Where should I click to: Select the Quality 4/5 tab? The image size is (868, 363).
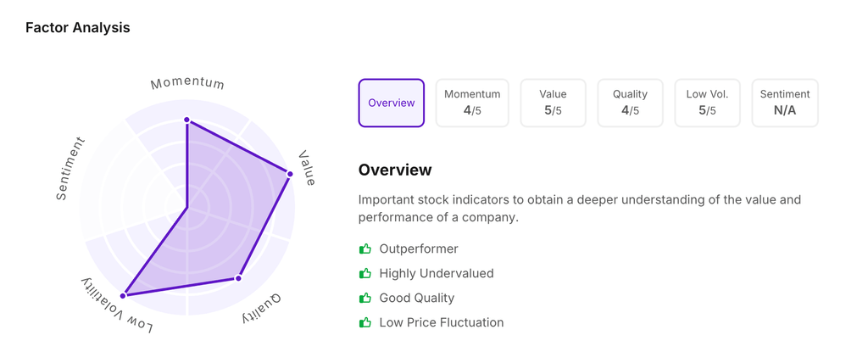(630, 103)
